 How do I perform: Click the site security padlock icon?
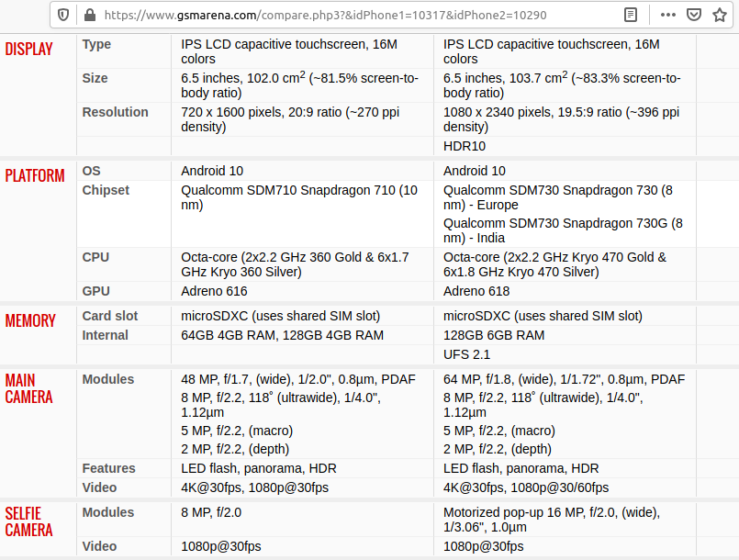[89, 15]
